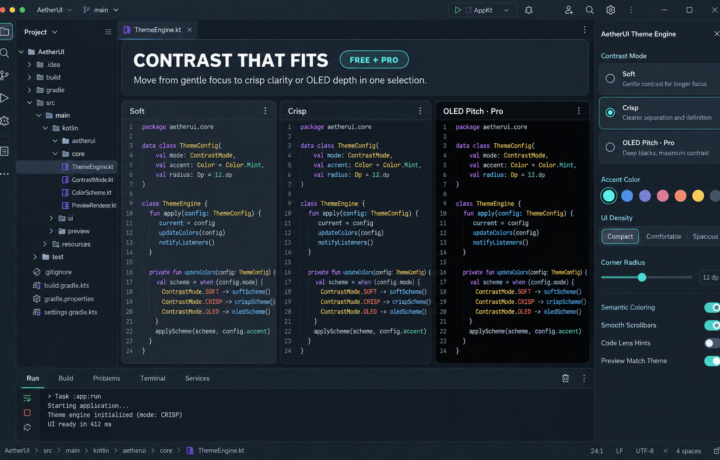Enable the Code Lens Hints switch
Screen dimensions: 720x460
click(712, 343)
